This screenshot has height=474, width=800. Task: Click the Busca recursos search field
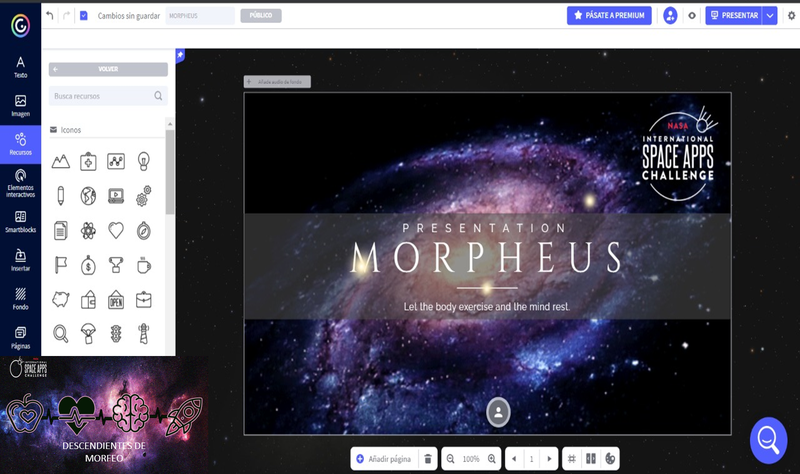[100, 96]
